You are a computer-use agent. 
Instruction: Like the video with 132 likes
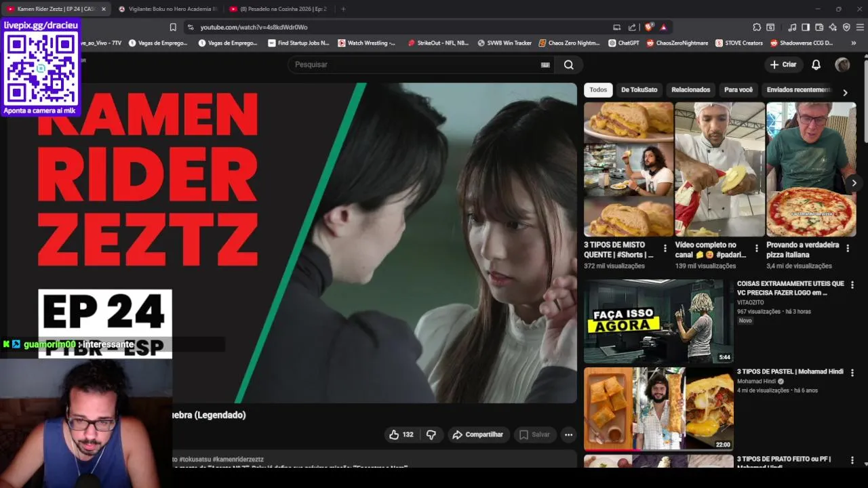[401, 434]
